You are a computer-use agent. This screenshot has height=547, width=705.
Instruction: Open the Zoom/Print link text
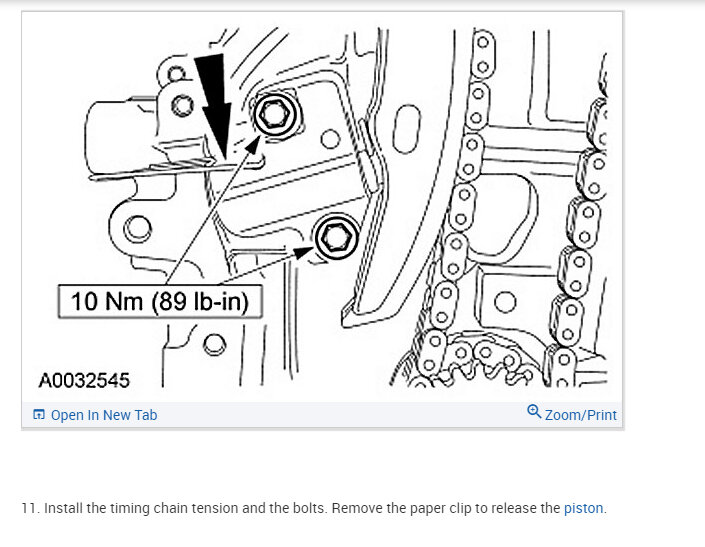(580, 415)
